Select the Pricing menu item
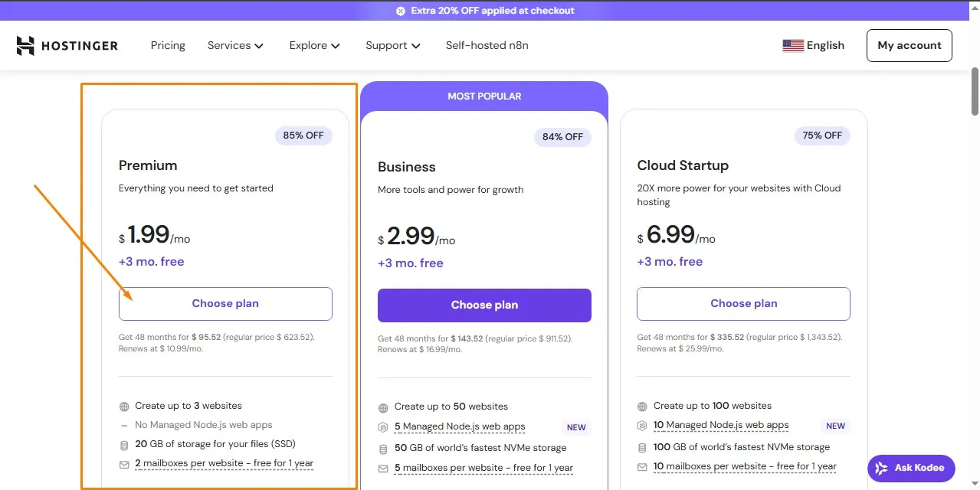The image size is (980, 490). pyautogui.click(x=167, y=45)
